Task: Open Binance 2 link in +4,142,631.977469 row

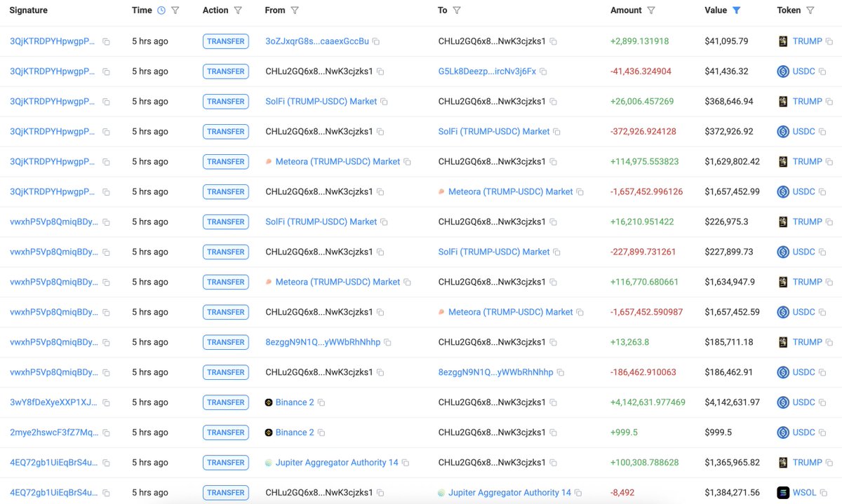Action: click(x=295, y=402)
